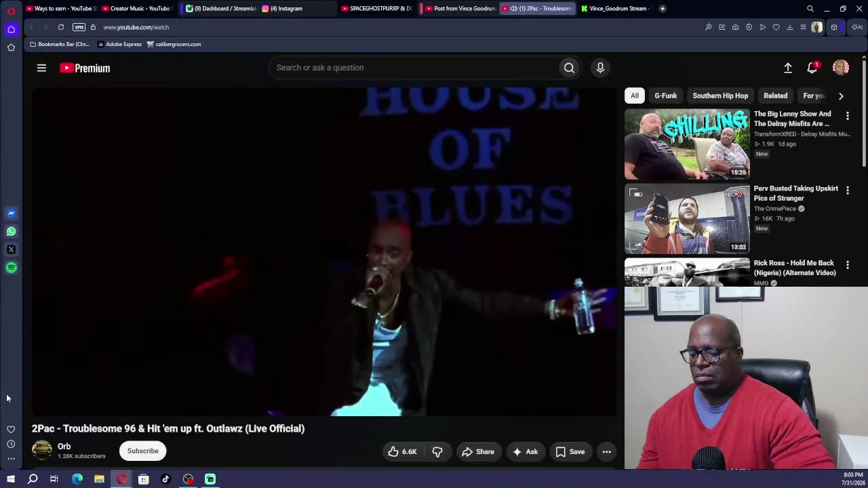This screenshot has height=488, width=868.
Task: Open the YouTube create upload icon
Action: tap(788, 68)
